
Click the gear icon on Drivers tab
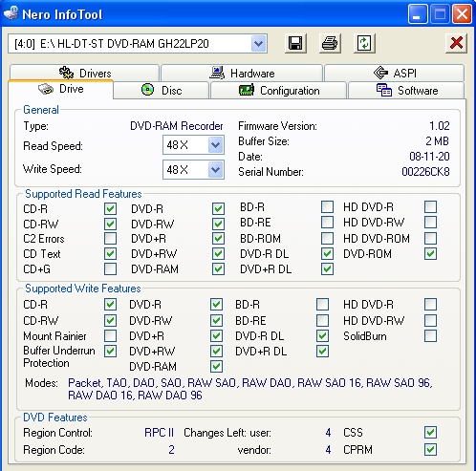tap(66, 73)
